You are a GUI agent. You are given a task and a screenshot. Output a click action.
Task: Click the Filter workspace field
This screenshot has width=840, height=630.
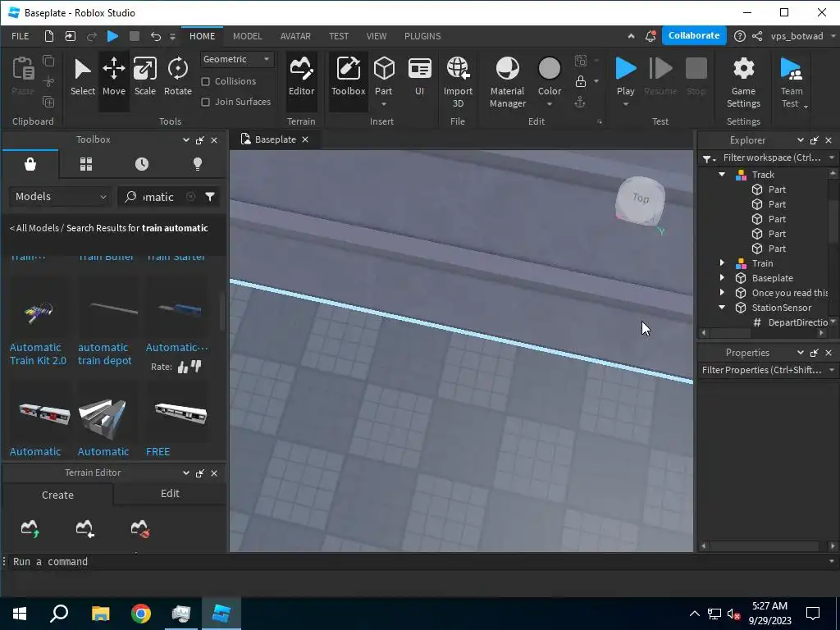(x=771, y=157)
